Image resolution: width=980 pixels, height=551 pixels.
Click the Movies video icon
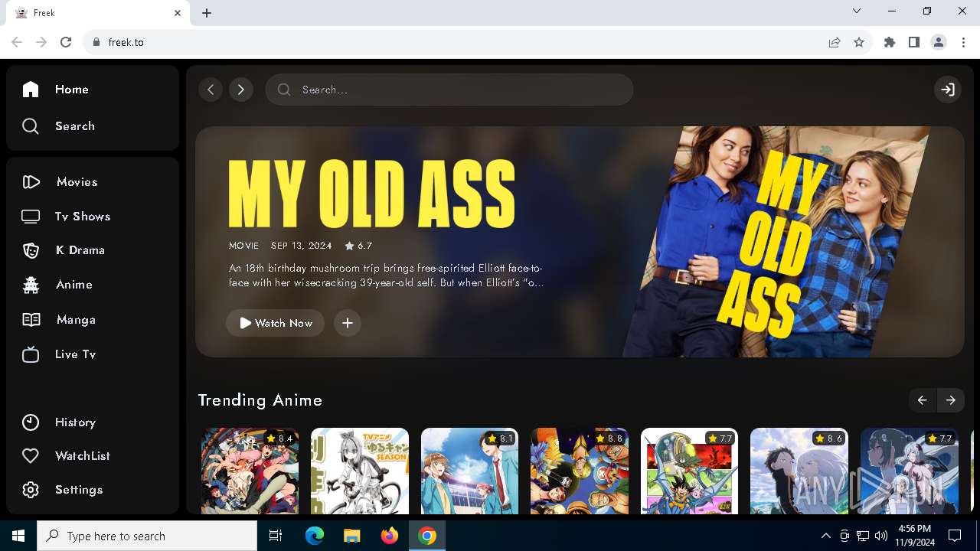point(31,182)
